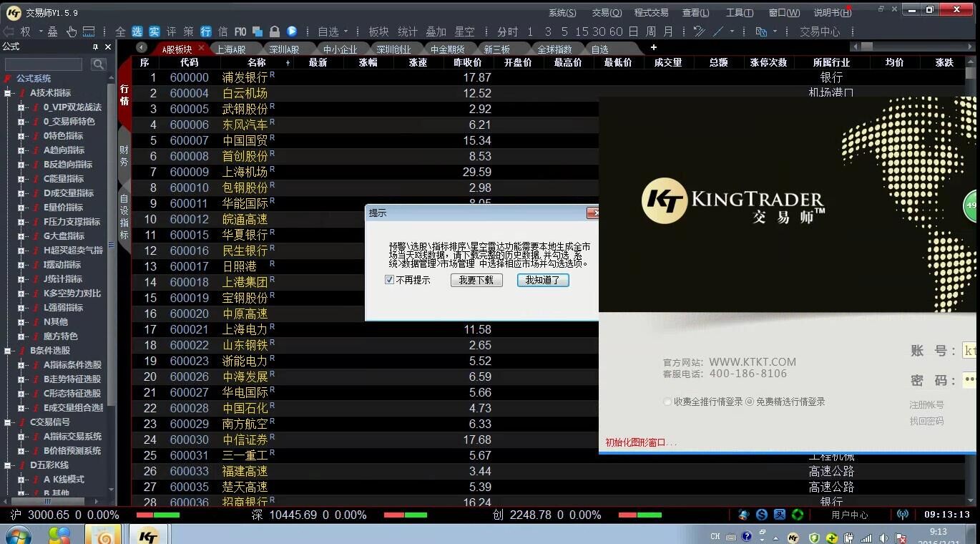Click the lock icon in the toolbar
This screenshot has width=980, height=544.
275,31
